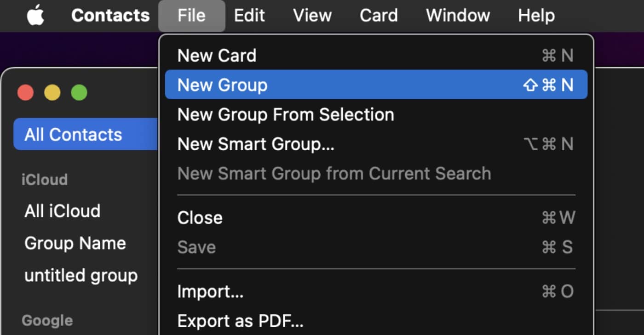Viewport: 644px width, 335px height.
Task: Choose Close from the File menu
Action: tap(200, 217)
